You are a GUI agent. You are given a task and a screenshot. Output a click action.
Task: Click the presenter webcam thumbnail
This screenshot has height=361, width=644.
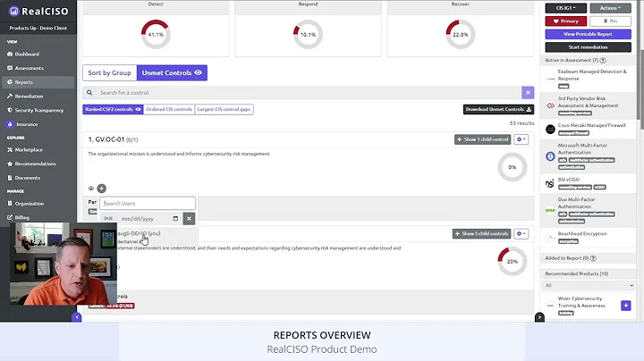point(64,264)
